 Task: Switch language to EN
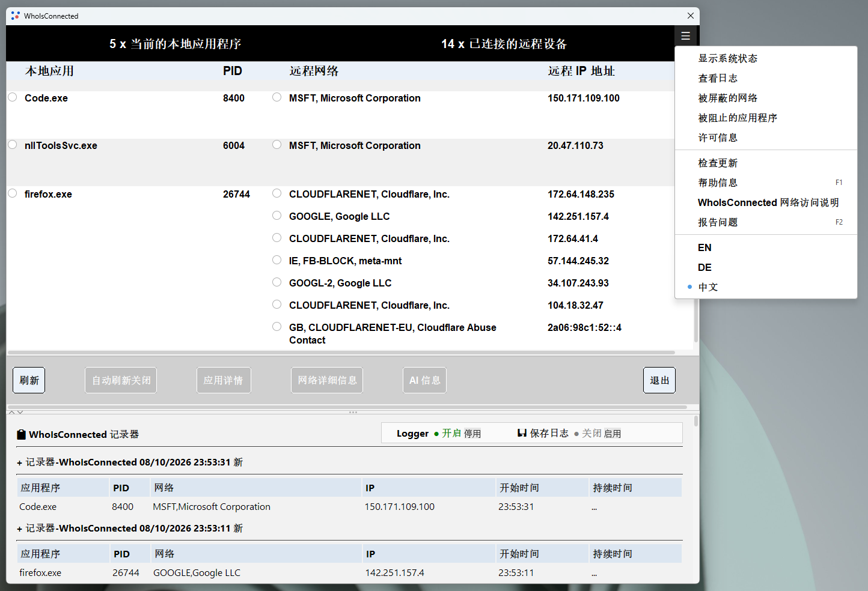(x=766, y=247)
